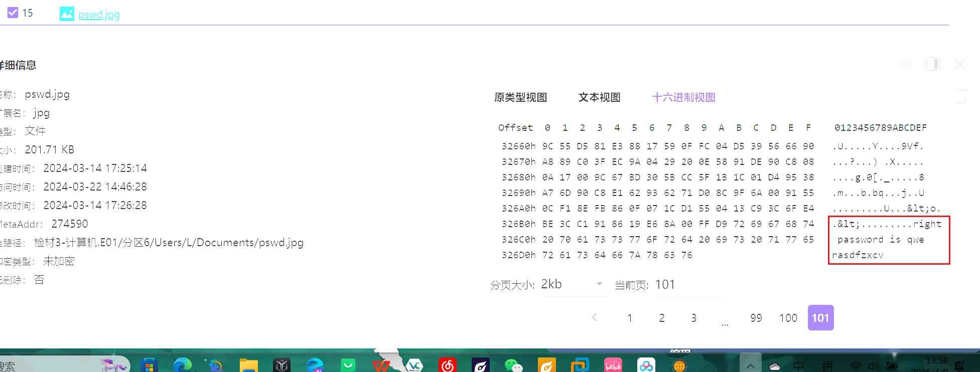Open WeChat from the taskbar
Viewport: 980px width, 372px height.
click(x=513, y=365)
